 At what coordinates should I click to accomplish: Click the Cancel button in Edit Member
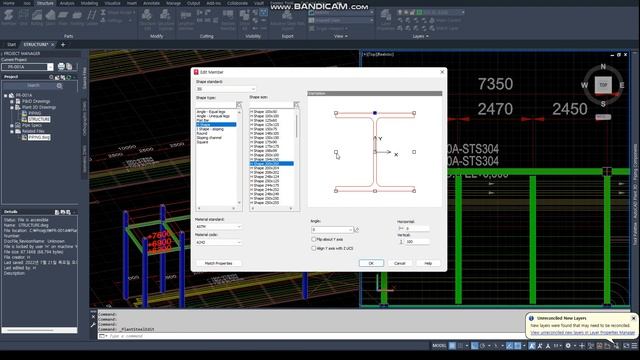pyautogui.click(x=400, y=263)
